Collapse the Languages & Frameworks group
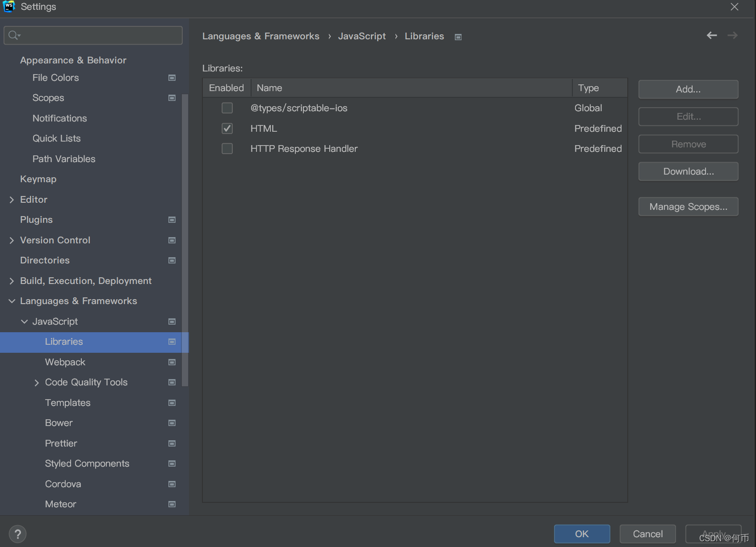 (x=12, y=301)
